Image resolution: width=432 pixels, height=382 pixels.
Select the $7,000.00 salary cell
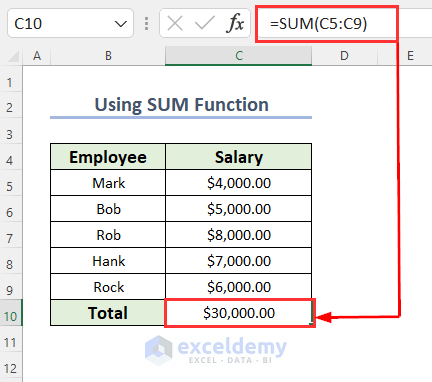[238, 261]
